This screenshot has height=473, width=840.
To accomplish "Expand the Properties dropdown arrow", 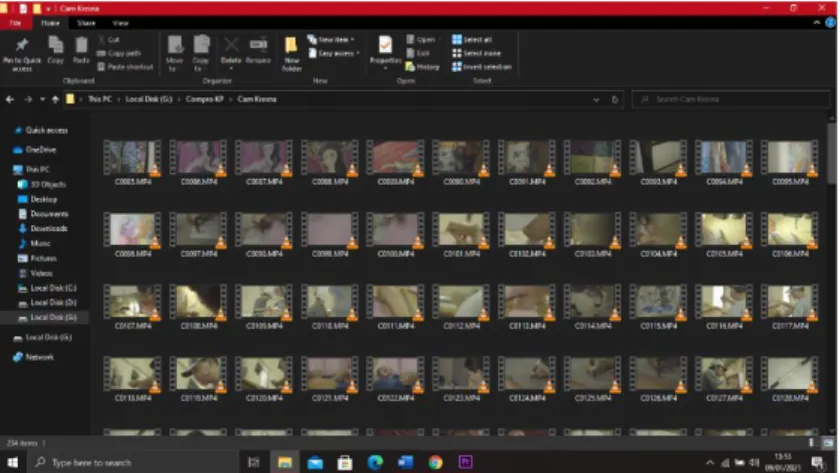I will coord(385,69).
